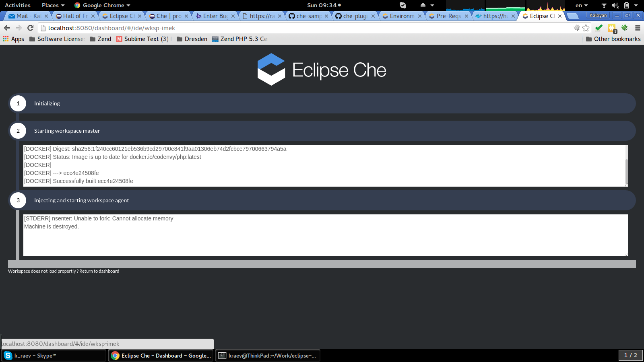Click the green bug extension icon
This screenshot has height=362, width=644.
tap(625, 28)
